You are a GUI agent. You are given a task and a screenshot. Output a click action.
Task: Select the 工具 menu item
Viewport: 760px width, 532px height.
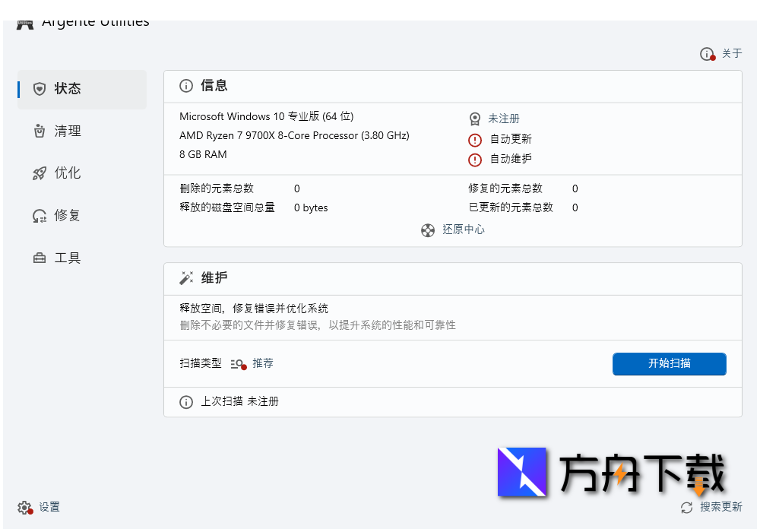click(68, 258)
